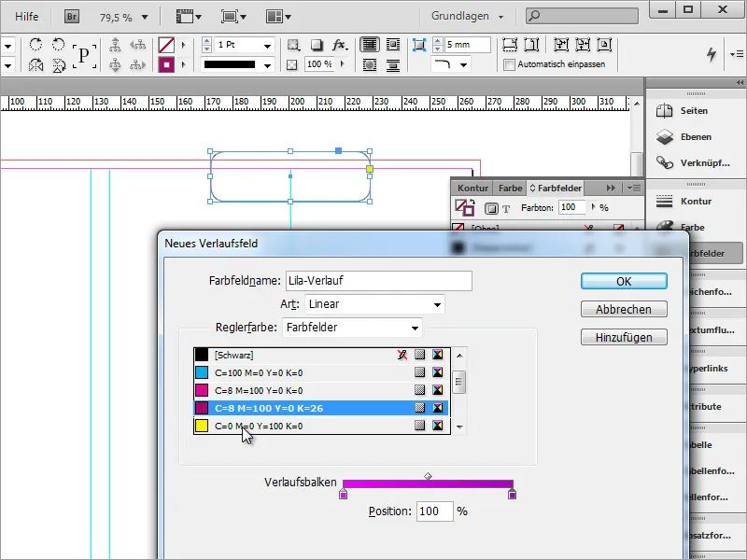Click the left gradient color stop

coord(343,494)
